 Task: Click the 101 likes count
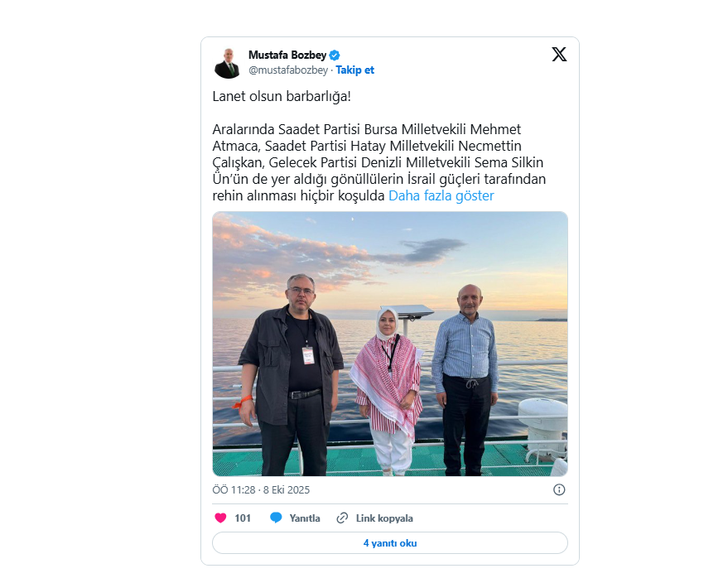point(243,518)
